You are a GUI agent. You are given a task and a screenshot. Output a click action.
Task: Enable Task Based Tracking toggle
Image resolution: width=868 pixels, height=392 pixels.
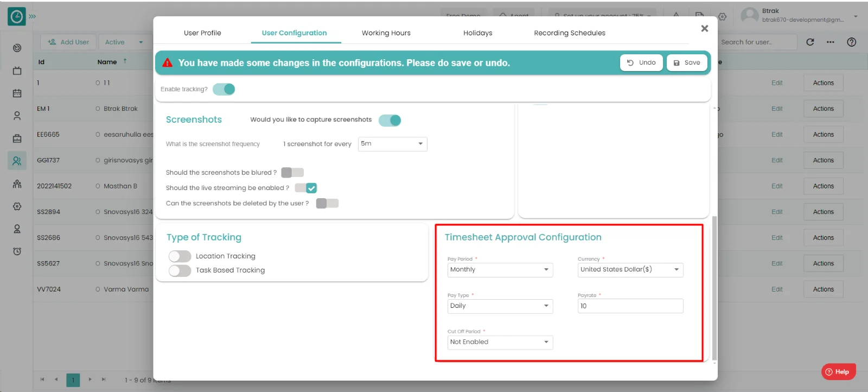point(180,270)
